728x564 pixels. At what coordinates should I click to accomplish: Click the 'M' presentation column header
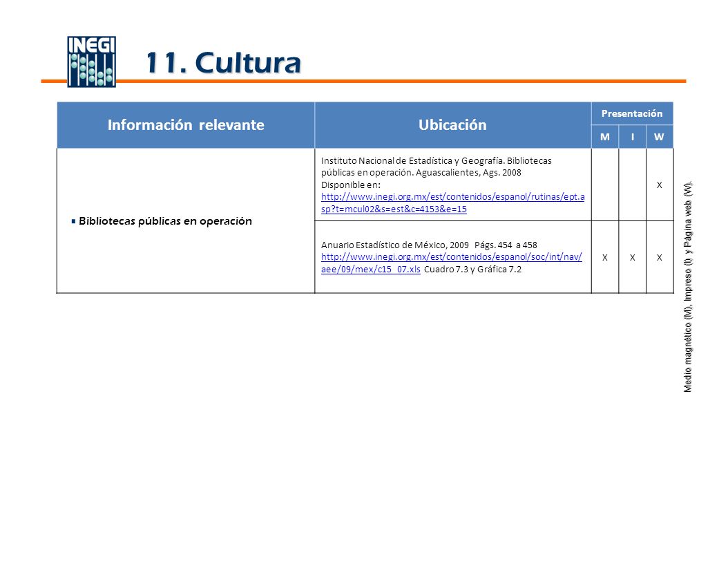605,137
